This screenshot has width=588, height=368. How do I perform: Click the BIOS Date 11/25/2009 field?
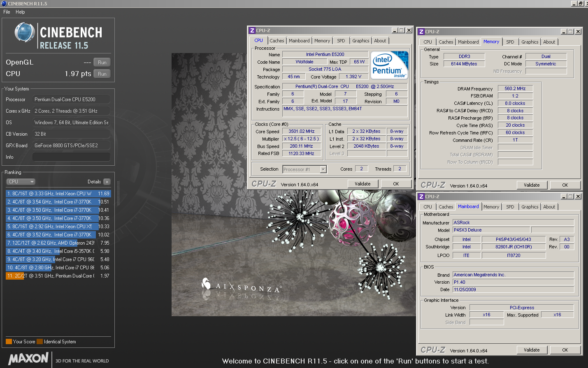coord(513,289)
